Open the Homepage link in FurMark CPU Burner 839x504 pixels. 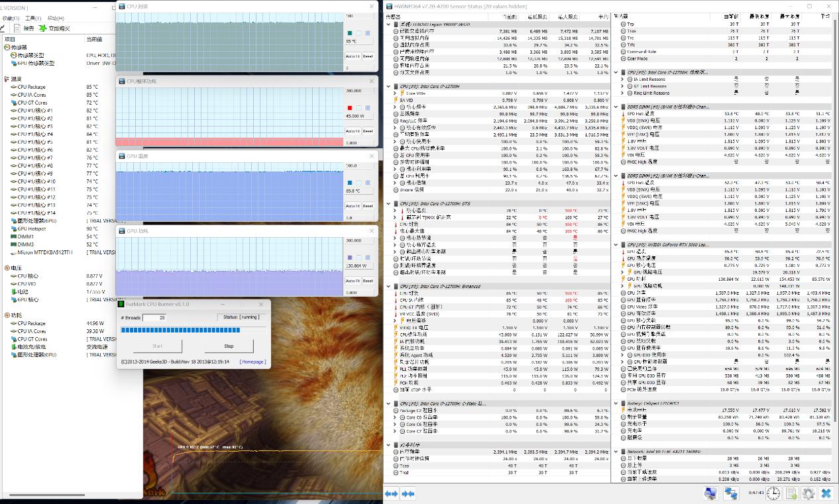[252, 362]
